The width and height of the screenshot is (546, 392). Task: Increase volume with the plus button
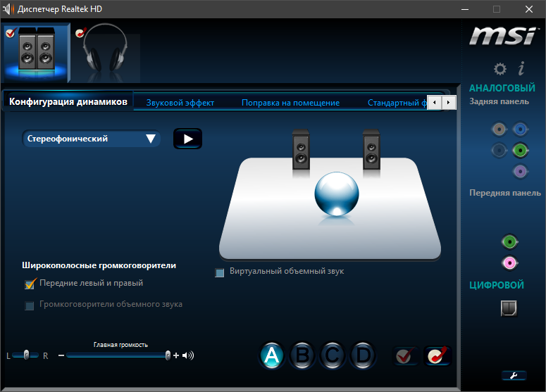click(x=176, y=355)
